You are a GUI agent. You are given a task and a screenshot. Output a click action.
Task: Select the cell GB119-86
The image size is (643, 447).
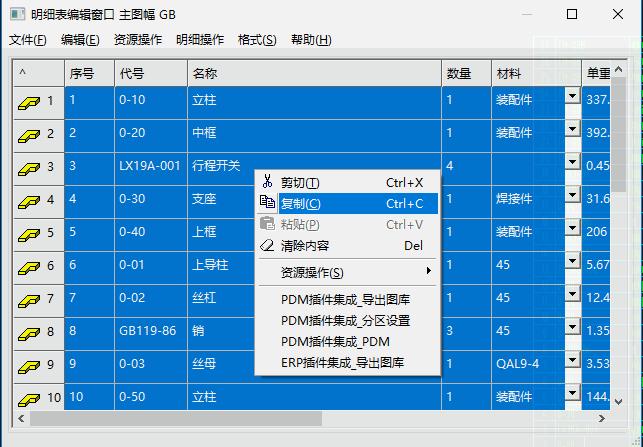coord(151,333)
